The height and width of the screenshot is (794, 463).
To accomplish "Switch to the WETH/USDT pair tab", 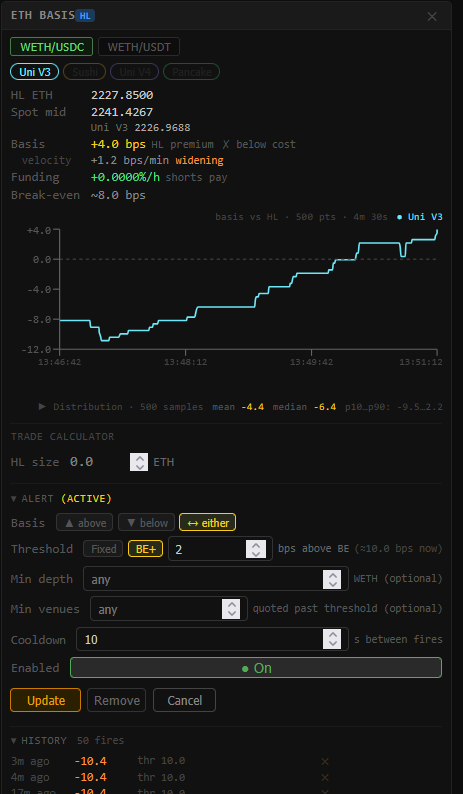I will [x=139, y=47].
